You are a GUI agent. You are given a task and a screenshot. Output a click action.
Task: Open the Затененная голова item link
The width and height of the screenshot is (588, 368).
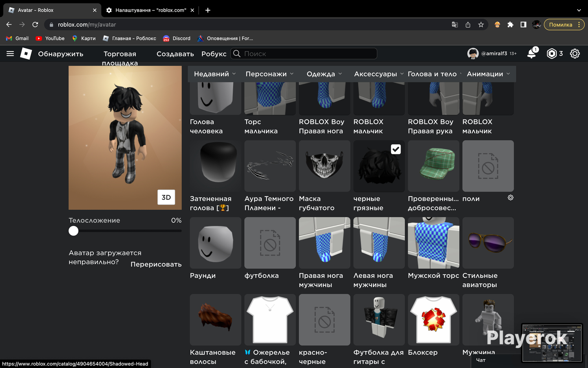[211, 203]
